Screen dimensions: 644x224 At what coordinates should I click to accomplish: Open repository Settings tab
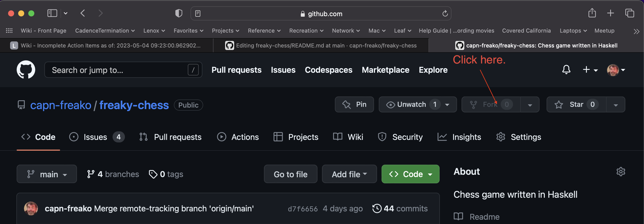pyautogui.click(x=519, y=137)
